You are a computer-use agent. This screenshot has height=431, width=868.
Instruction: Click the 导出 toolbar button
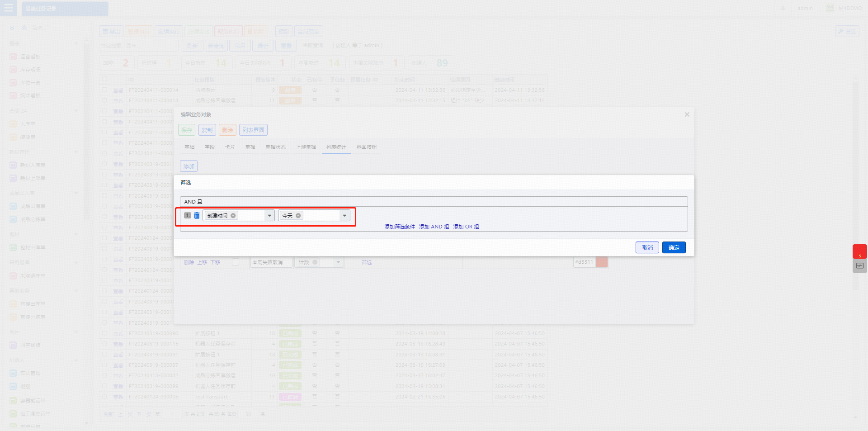pos(111,31)
